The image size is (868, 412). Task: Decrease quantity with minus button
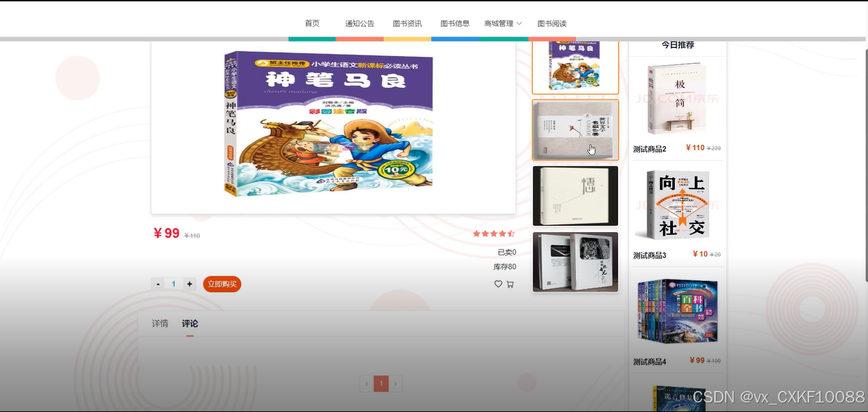(158, 284)
